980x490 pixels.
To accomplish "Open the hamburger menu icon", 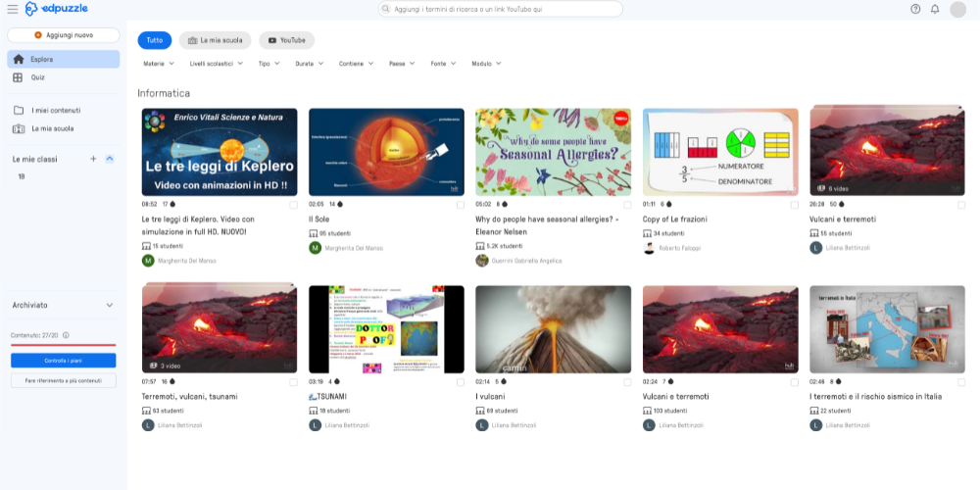I will pyautogui.click(x=12, y=9).
